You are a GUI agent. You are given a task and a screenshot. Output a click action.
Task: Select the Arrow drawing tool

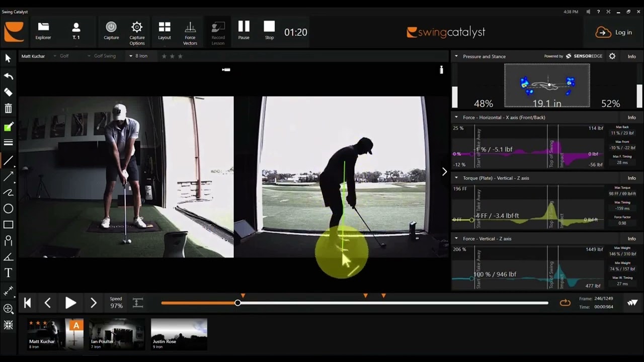click(9, 176)
